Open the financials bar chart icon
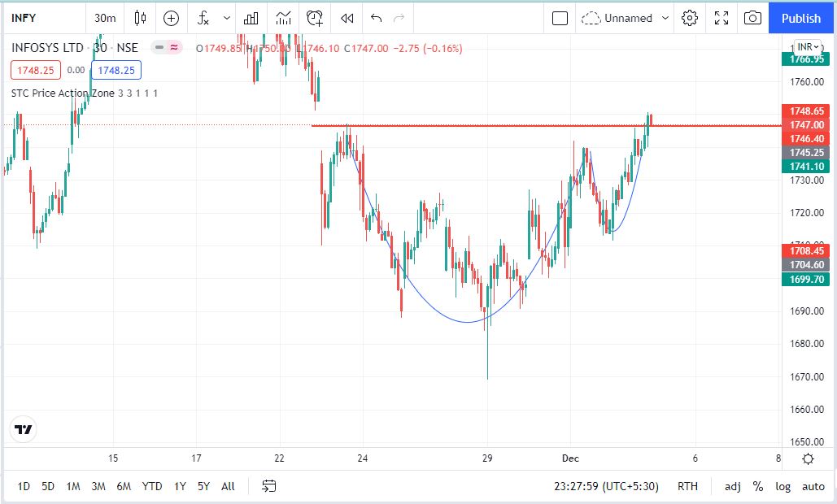This screenshot has height=504, width=837. (x=251, y=18)
